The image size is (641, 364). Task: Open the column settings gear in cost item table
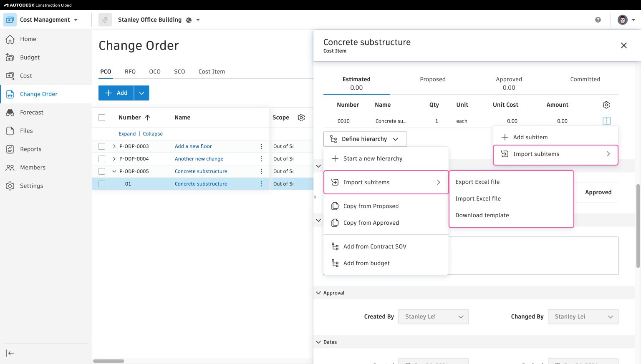point(606,105)
